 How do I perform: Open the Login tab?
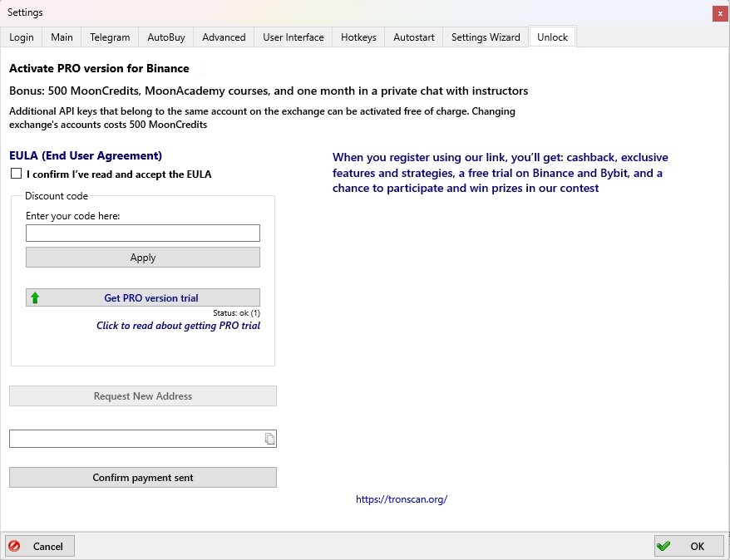coord(22,37)
